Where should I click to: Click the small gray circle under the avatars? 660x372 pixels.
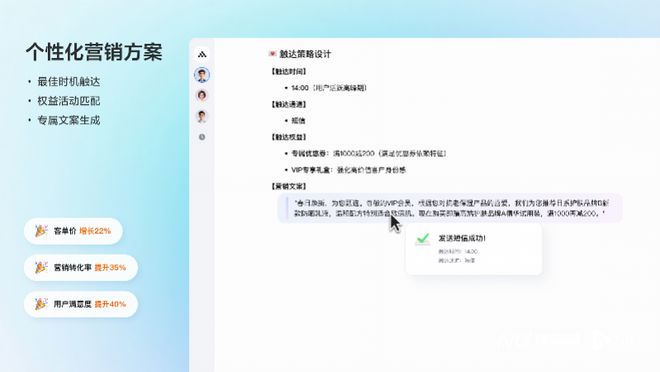pyautogui.click(x=202, y=137)
